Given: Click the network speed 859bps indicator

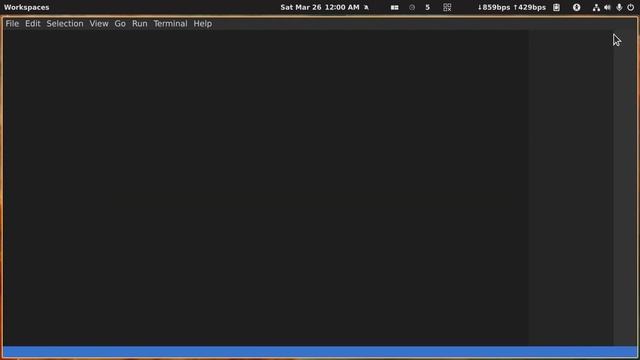Looking at the screenshot, I should coord(511,7).
